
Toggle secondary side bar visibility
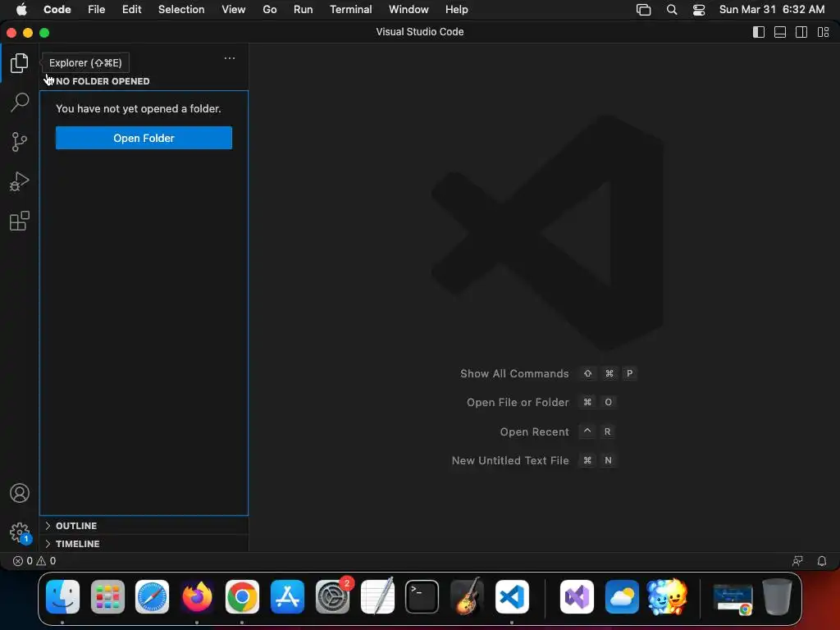(x=801, y=32)
